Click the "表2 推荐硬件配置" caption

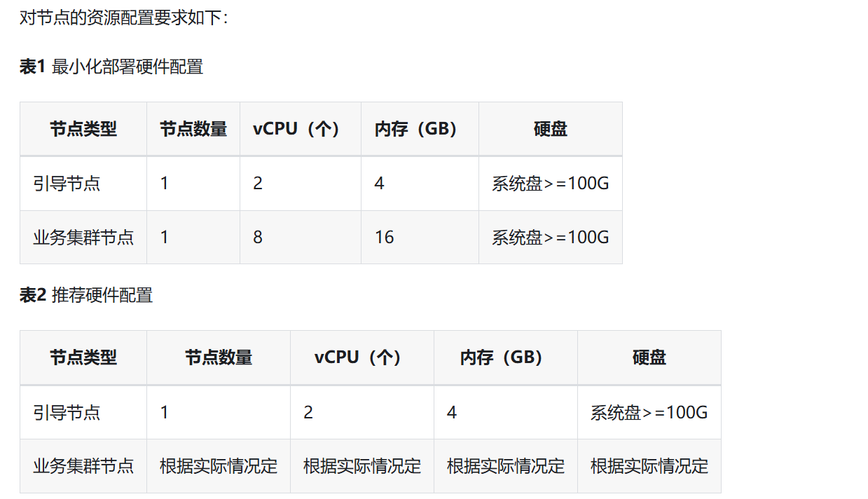(86, 296)
